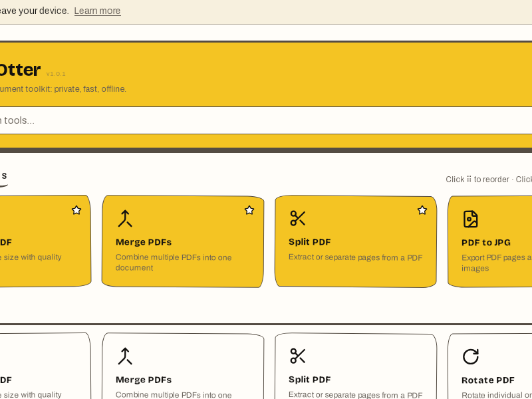Open the white Merge PDFs card title
This screenshot has width=532, height=399.
click(144, 380)
